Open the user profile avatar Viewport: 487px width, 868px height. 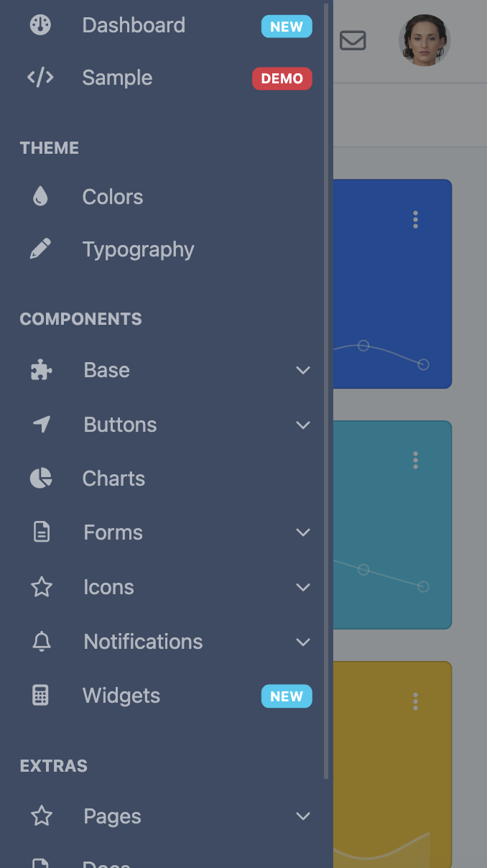click(424, 41)
